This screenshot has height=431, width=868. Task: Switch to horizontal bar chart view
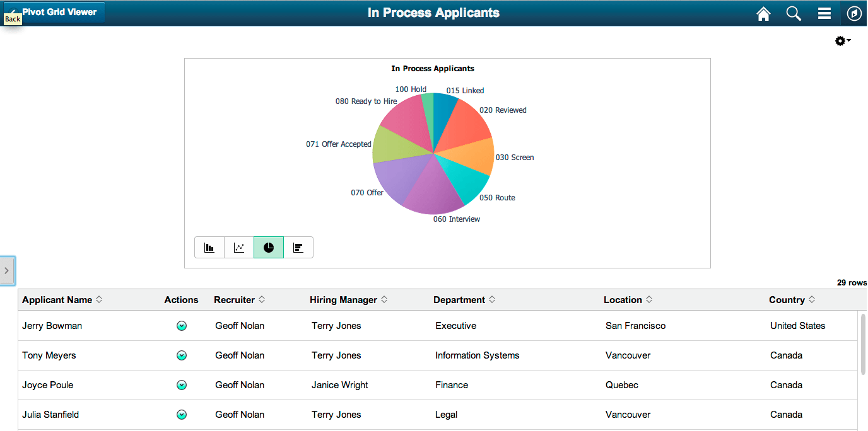298,247
